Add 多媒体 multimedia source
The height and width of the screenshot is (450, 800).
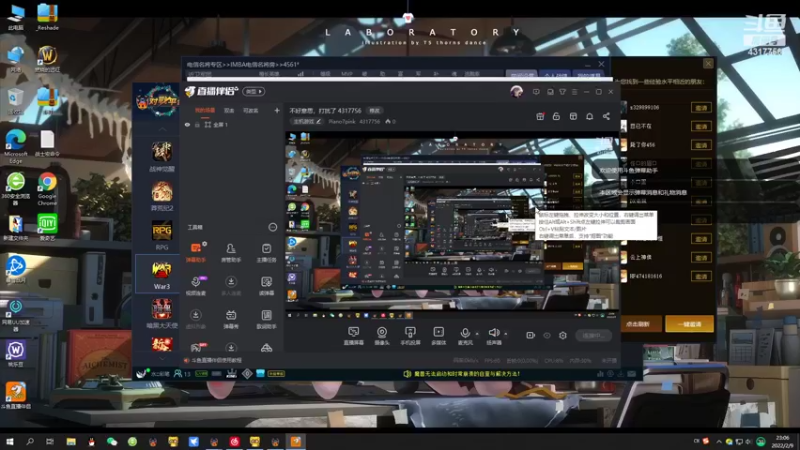[x=438, y=336]
